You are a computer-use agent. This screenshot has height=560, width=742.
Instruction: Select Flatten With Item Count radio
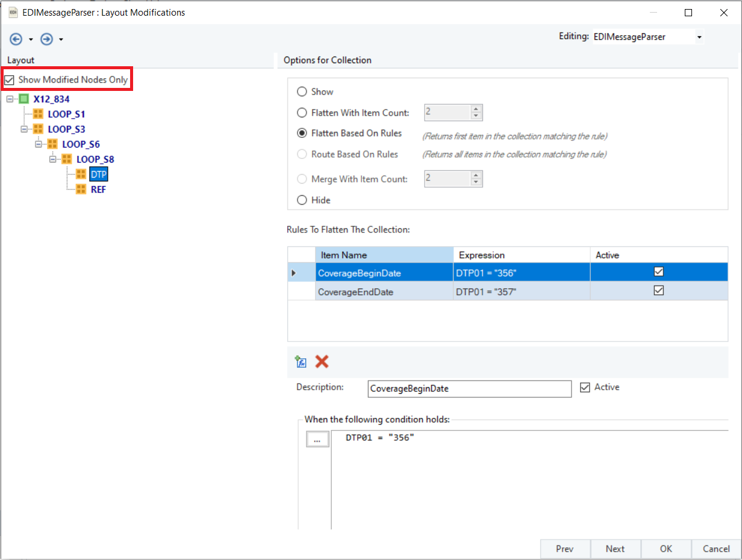pos(302,113)
